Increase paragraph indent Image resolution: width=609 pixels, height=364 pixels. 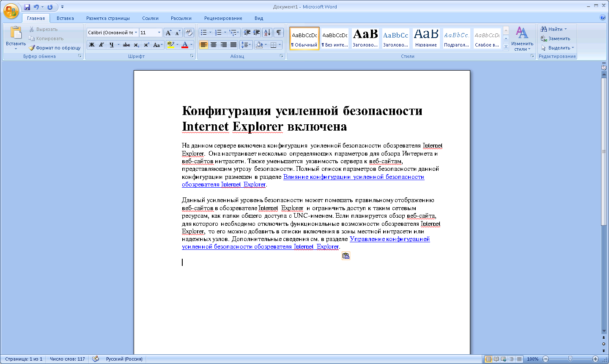[257, 33]
